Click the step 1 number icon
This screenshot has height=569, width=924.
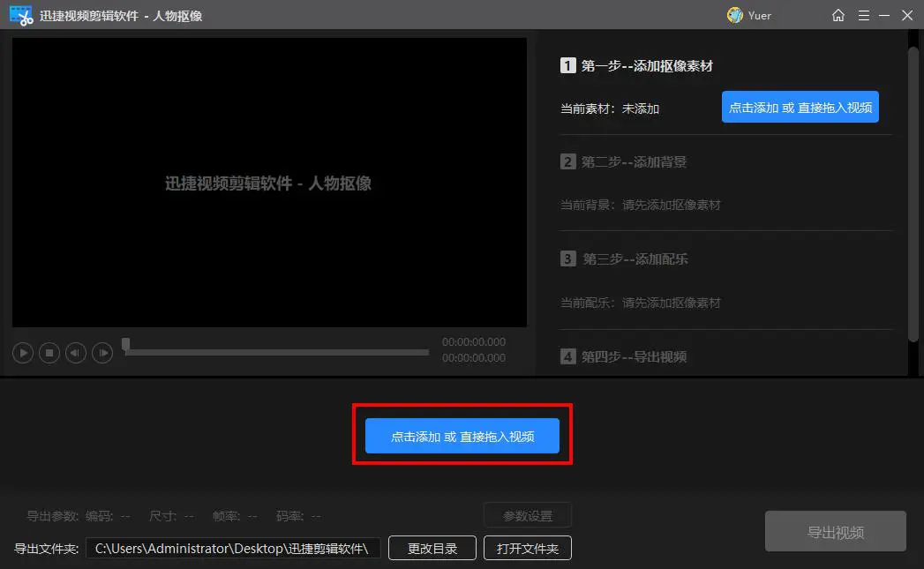pyautogui.click(x=567, y=65)
